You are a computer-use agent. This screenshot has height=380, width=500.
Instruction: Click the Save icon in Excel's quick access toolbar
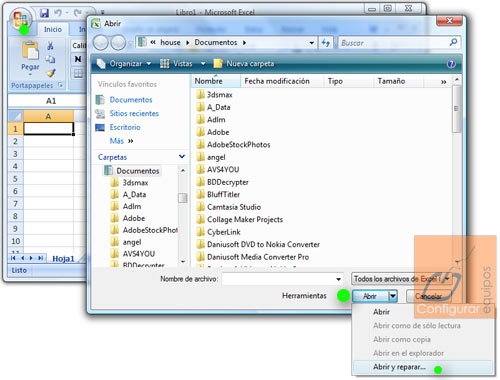click(44, 13)
